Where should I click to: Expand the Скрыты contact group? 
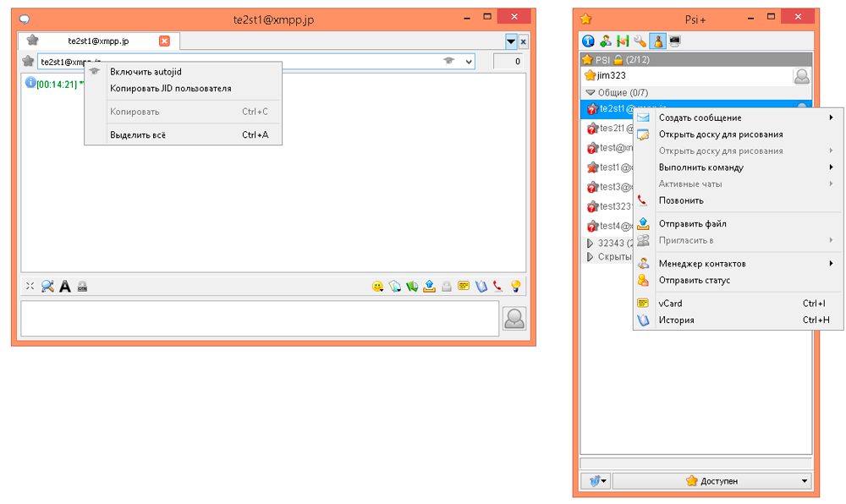click(590, 256)
